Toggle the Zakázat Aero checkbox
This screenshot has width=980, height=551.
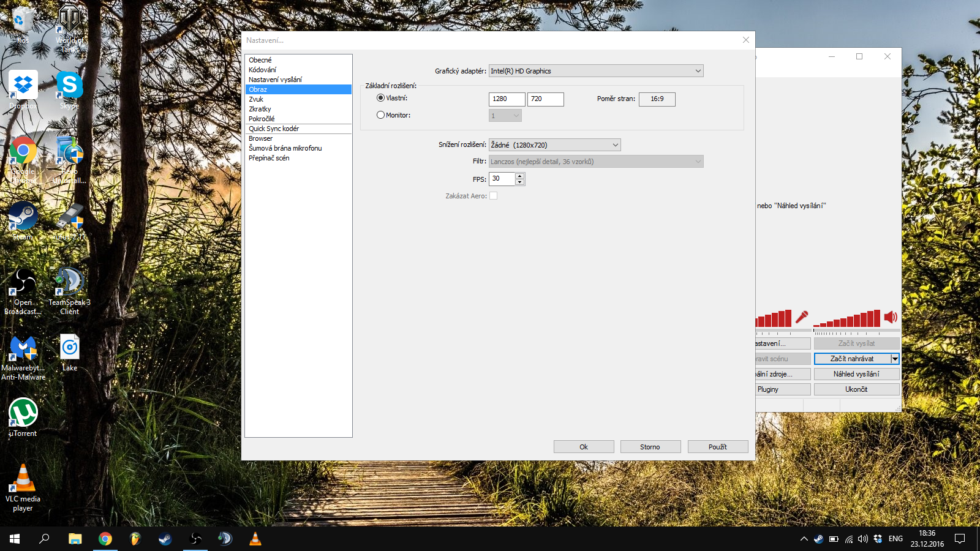493,196
